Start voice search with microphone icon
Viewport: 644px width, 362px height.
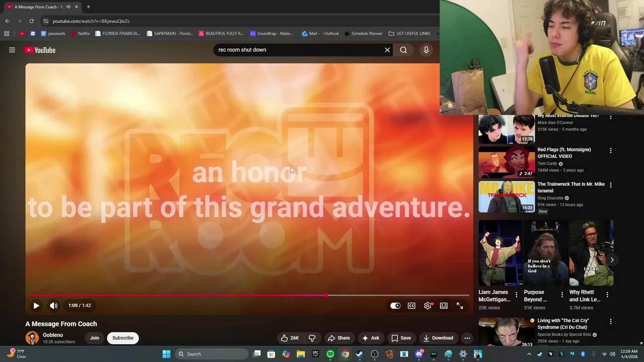(x=426, y=50)
